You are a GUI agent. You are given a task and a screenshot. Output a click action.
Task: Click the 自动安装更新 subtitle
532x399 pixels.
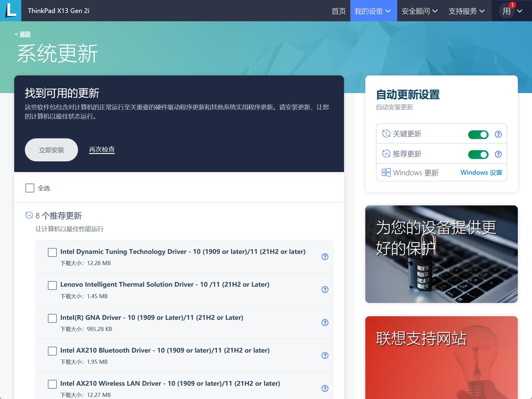click(x=395, y=107)
